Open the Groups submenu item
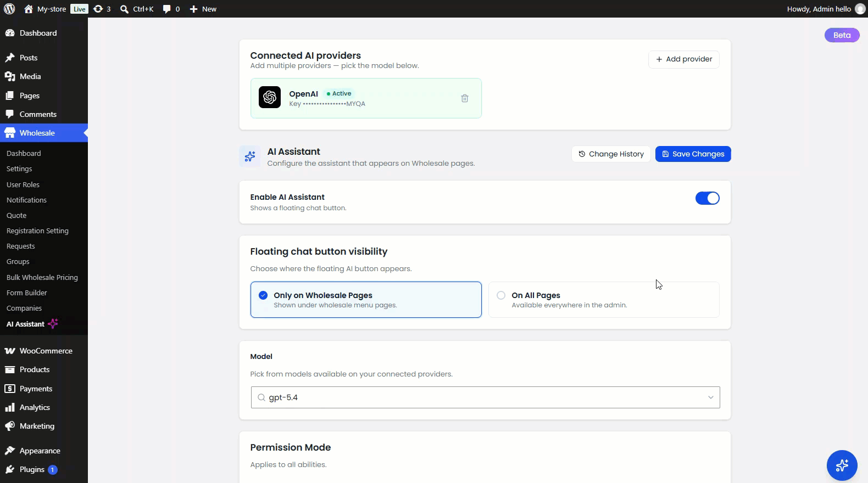 point(18,261)
